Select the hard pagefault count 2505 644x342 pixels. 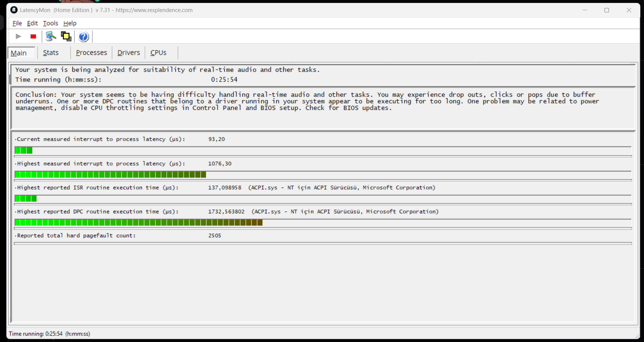[x=215, y=236]
